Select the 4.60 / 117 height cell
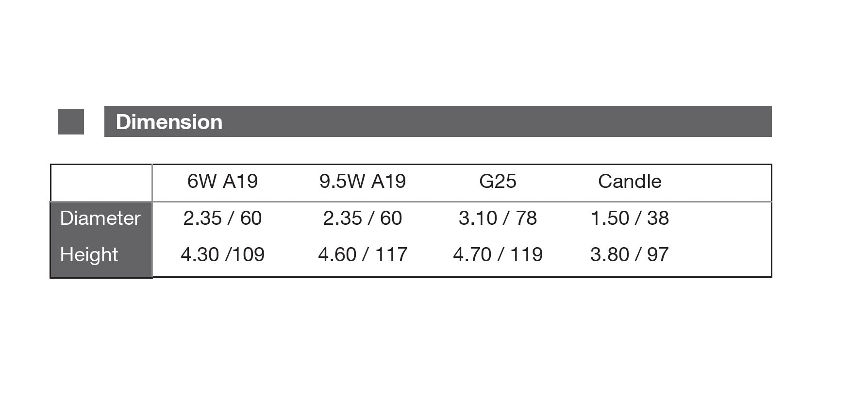The height and width of the screenshot is (403, 868). tap(362, 255)
